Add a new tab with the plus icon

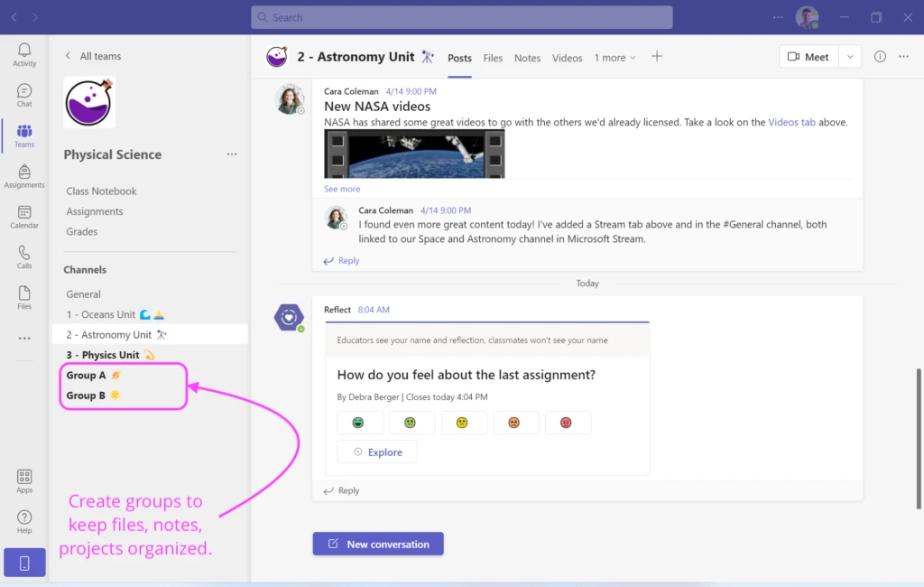point(657,56)
